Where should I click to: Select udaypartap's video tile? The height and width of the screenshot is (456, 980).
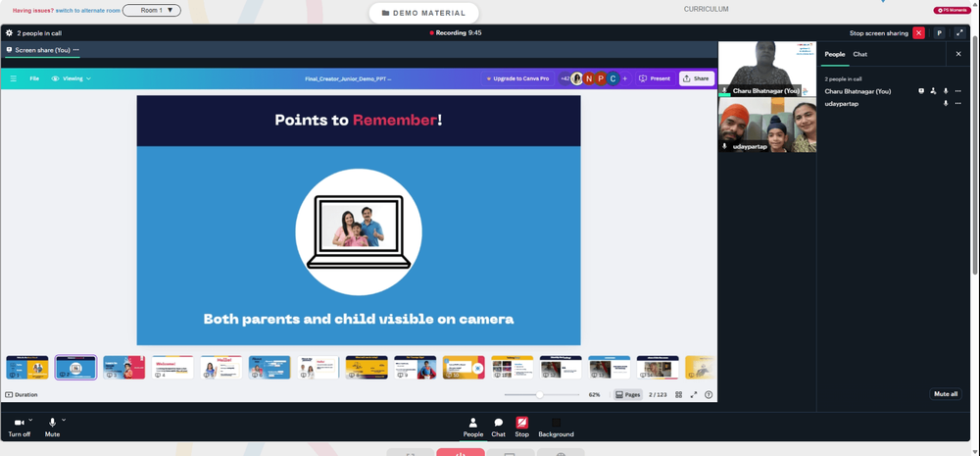tap(767, 125)
